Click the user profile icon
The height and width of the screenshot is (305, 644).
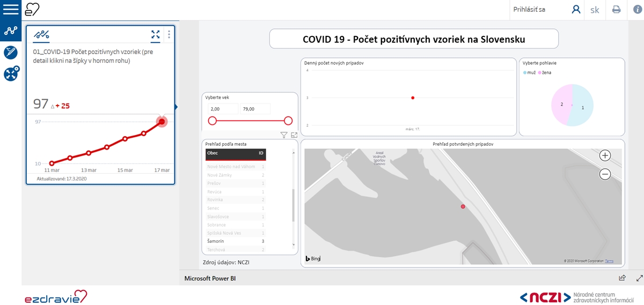[x=576, y=10]
